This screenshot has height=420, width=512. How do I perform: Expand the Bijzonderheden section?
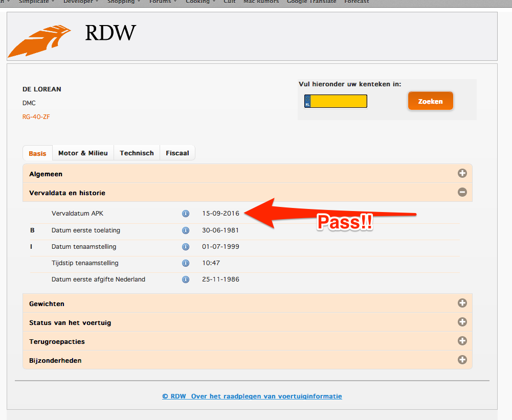tap(462, 360)
